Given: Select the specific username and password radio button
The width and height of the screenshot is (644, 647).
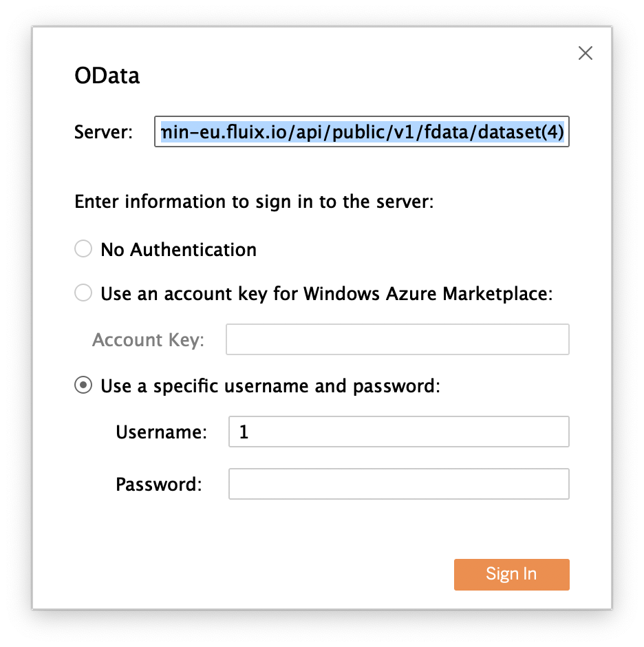Looking at the screenshot, I should point(83,385).
